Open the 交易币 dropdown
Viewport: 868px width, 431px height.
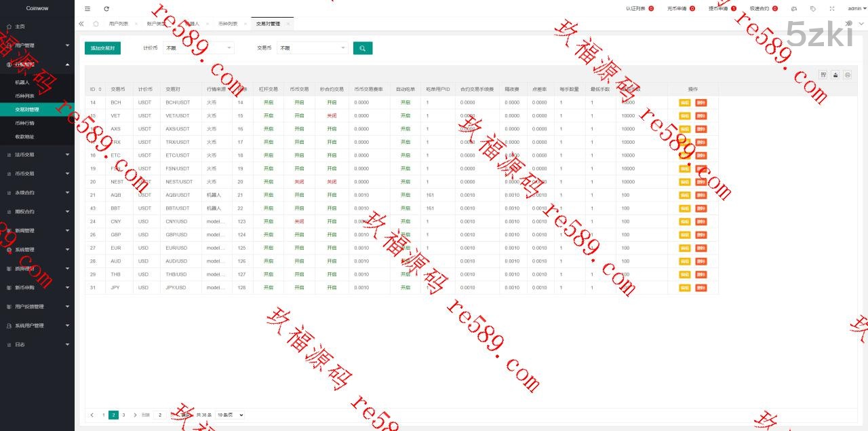(312, 48)
